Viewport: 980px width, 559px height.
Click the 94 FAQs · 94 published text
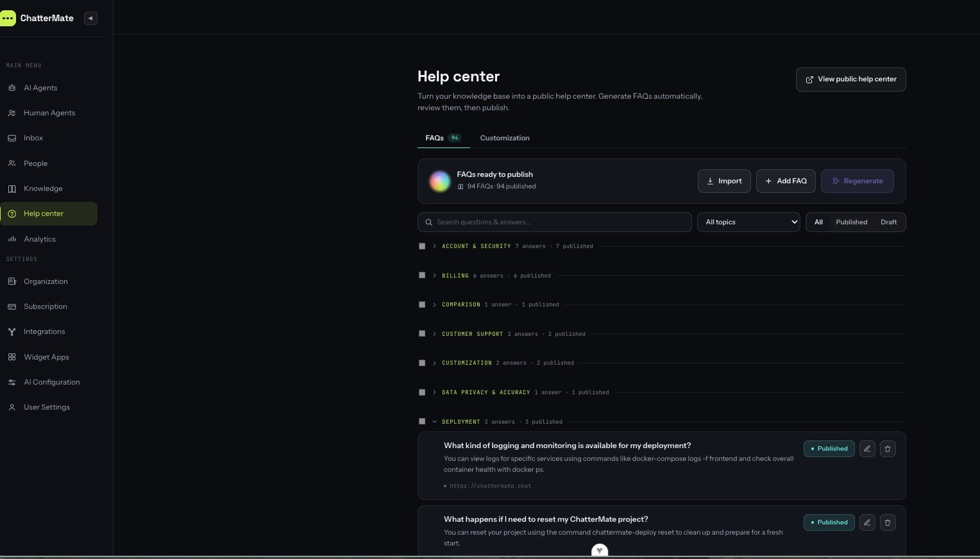click(502, 187)
